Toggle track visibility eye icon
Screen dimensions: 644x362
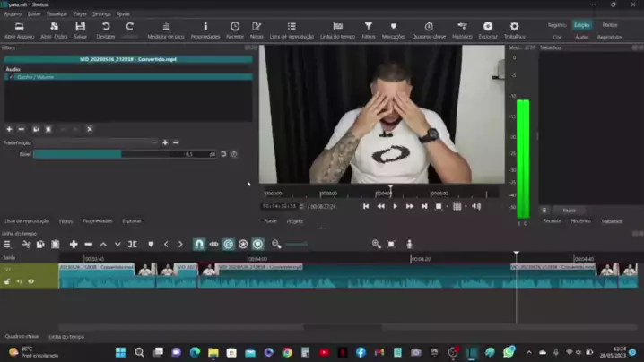click(x=31, y=281)
